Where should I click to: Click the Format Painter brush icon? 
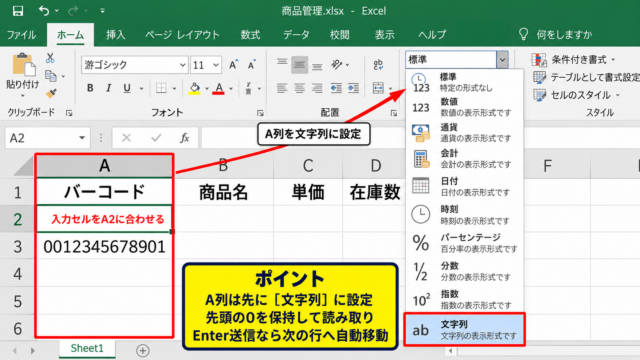click(51, 93)
